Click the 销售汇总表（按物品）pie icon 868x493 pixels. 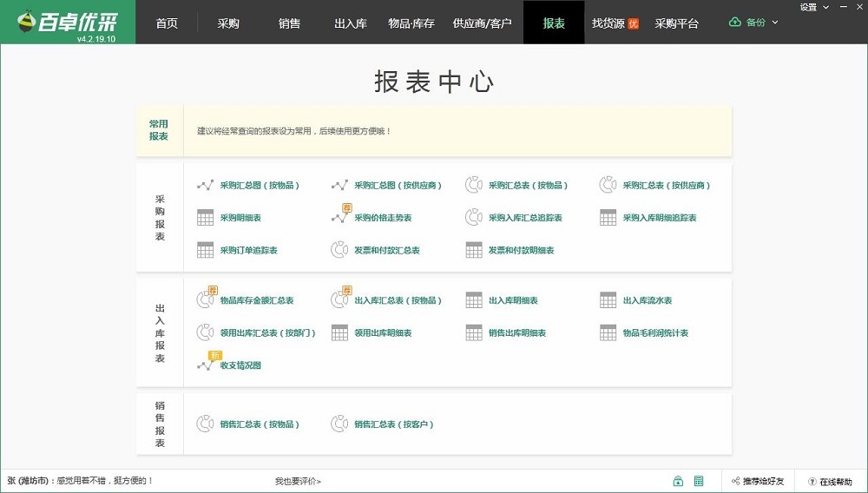pos(205,424)
